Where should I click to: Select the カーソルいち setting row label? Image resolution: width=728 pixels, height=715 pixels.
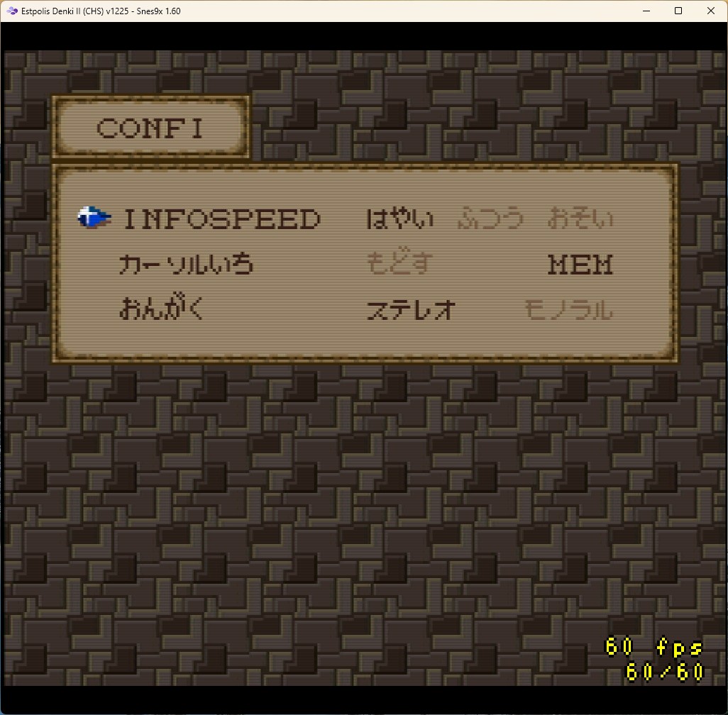[187, 264]
